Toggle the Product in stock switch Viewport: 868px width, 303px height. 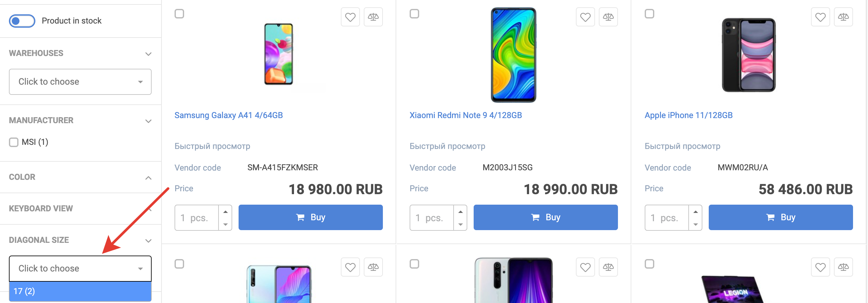22,21
